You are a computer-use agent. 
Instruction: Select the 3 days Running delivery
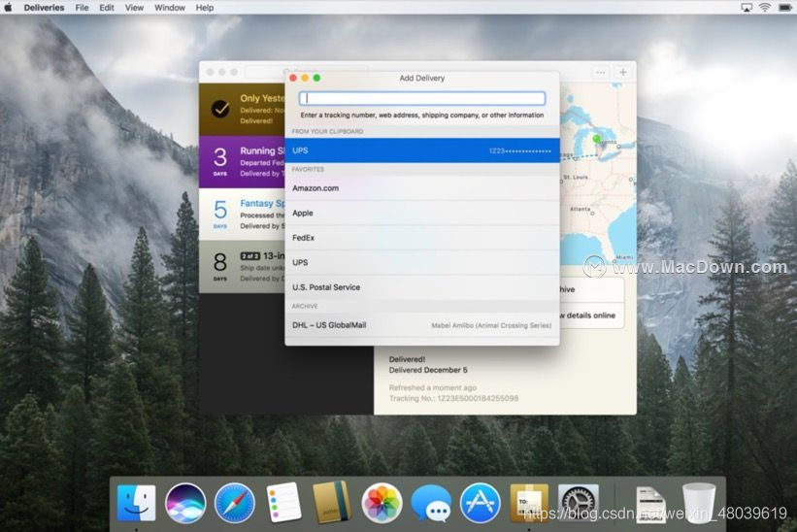click(x=242, y=162)
